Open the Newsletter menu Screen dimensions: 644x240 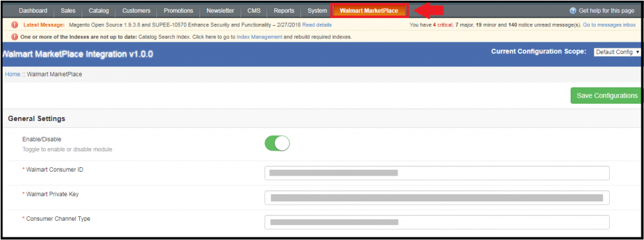(x=220, y=11)
